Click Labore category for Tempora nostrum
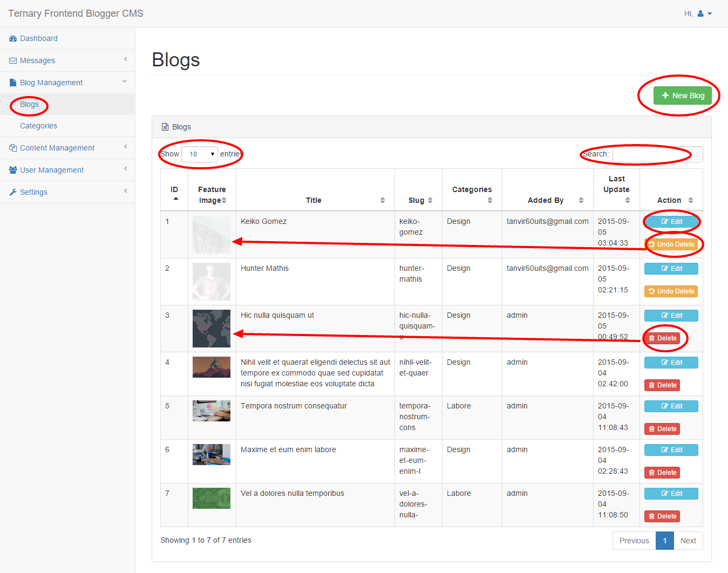 click(459, 406)
